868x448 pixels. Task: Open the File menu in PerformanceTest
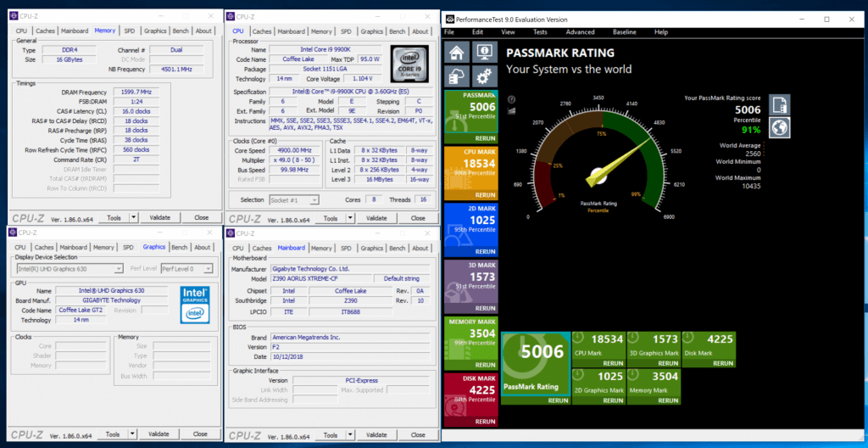point(450,32)
